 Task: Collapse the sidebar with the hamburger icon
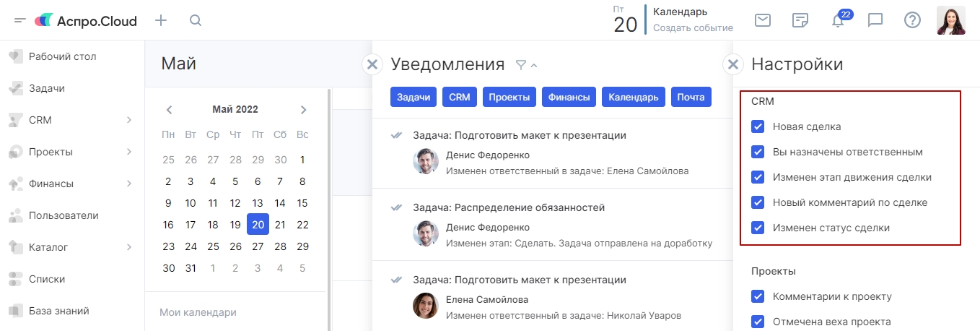[20, 20]
